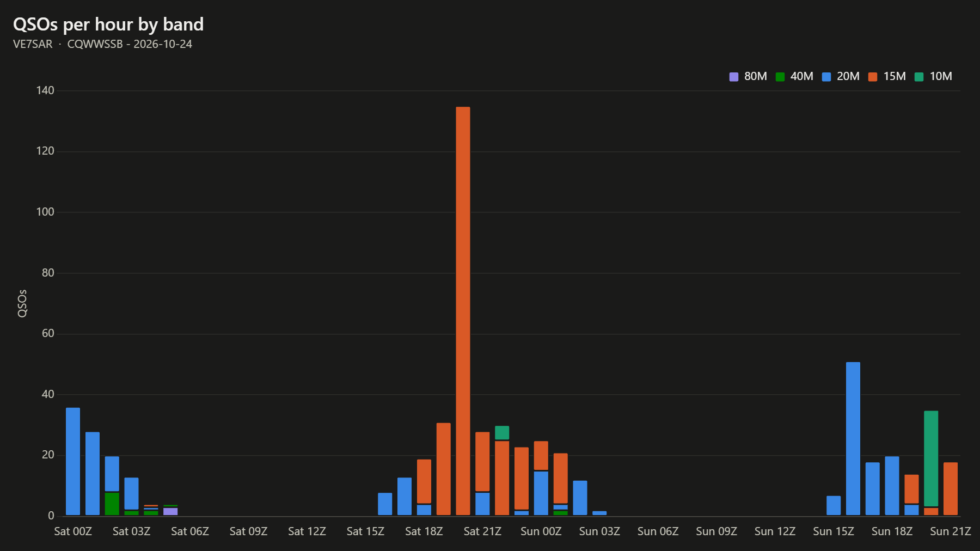Click the blue bar at Sun 15Z
The image size is (980, 551).
coord(834,505)
